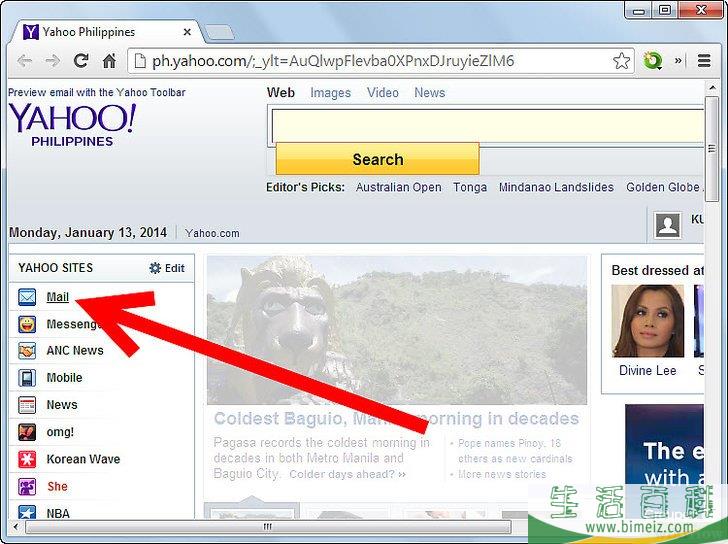Select the Yahoo Philippines tab
The image size is (728, 544).
[x=107, y=32]
